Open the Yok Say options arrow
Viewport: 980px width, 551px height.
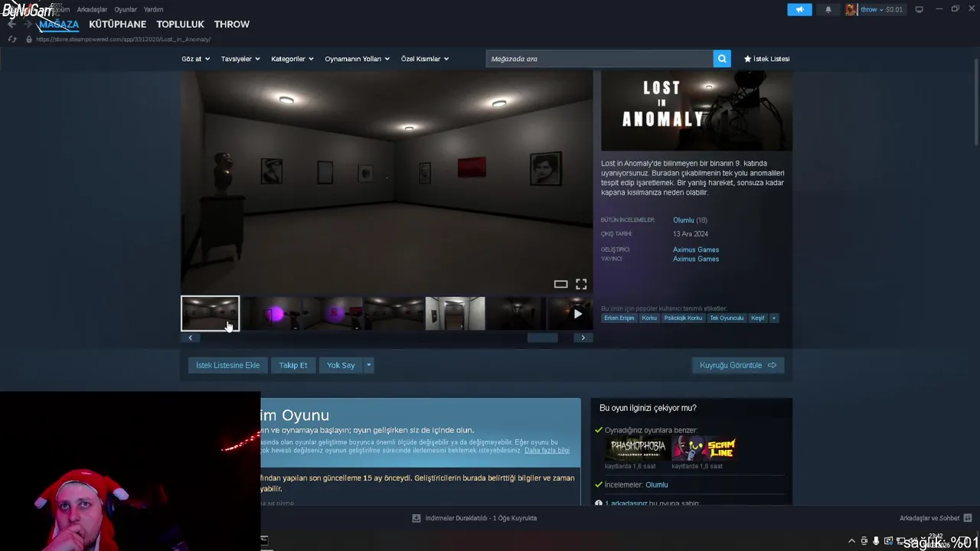[368, 365]
